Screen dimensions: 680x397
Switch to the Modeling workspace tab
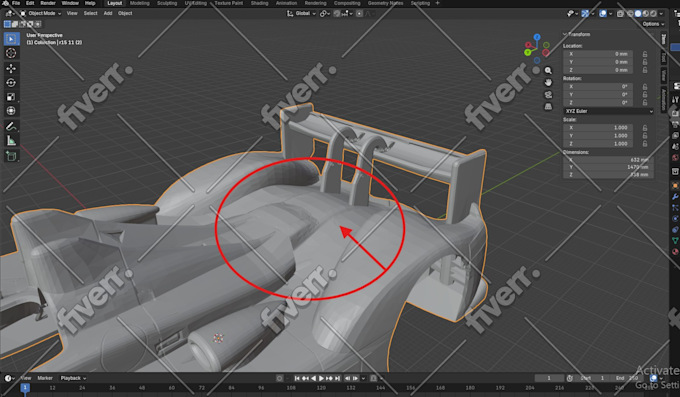[140, 3]
